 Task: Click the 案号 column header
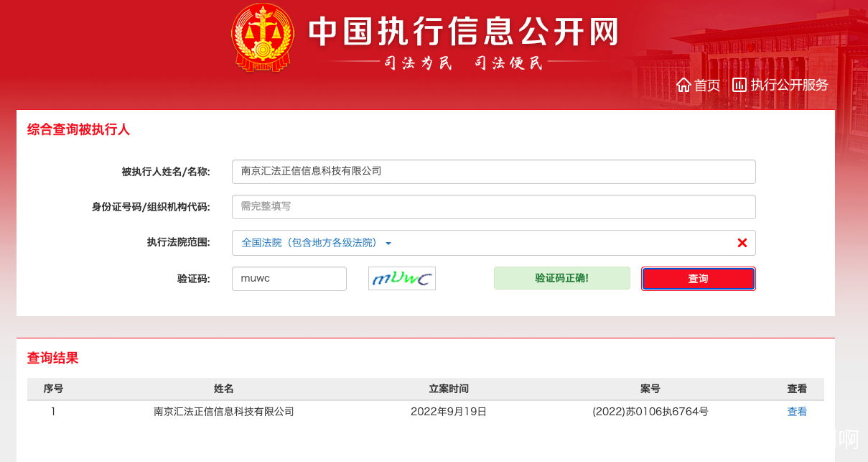click(x=650, y=389)
